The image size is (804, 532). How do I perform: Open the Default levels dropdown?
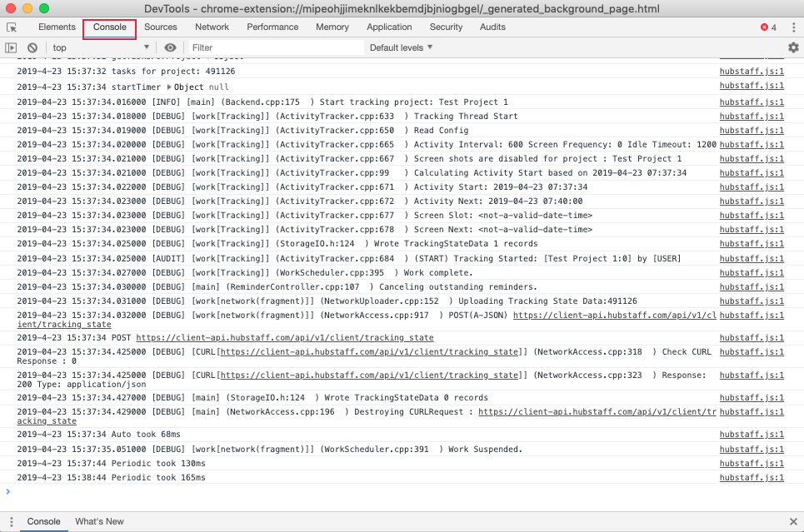point(401,47)
